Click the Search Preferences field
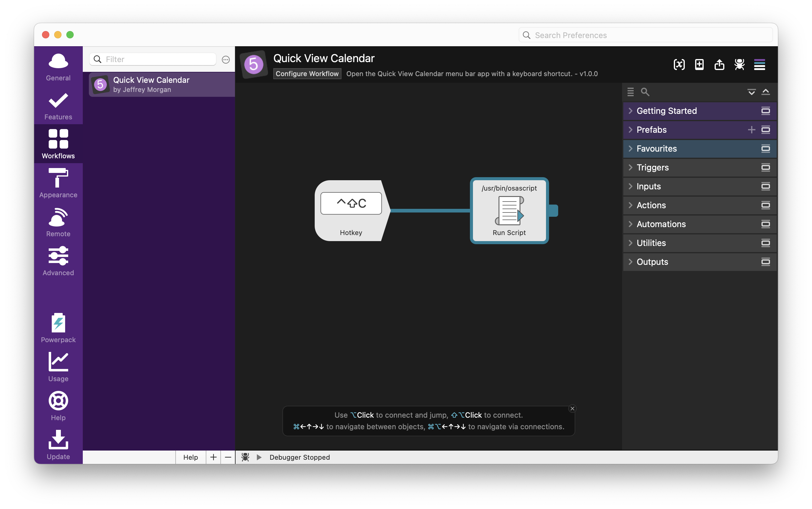Image resolution: width=812 pixels, height=509 pixels. [646, 35]
